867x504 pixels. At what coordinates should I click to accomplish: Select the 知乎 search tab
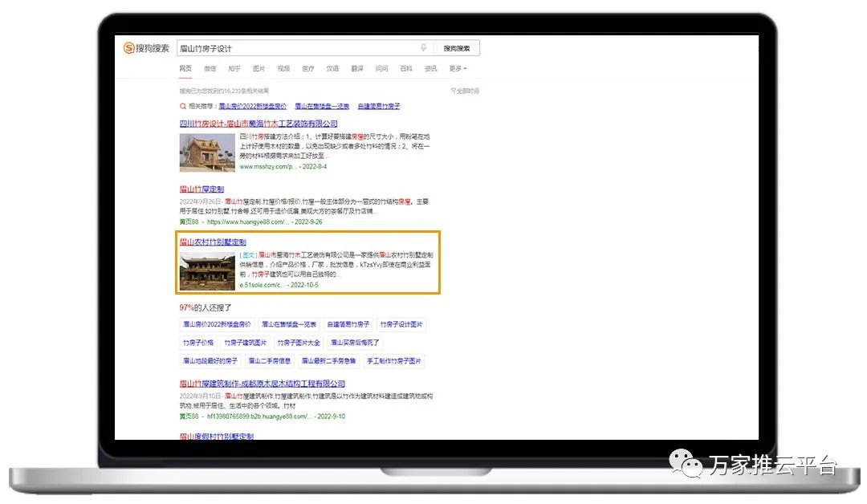coord(234,69)
